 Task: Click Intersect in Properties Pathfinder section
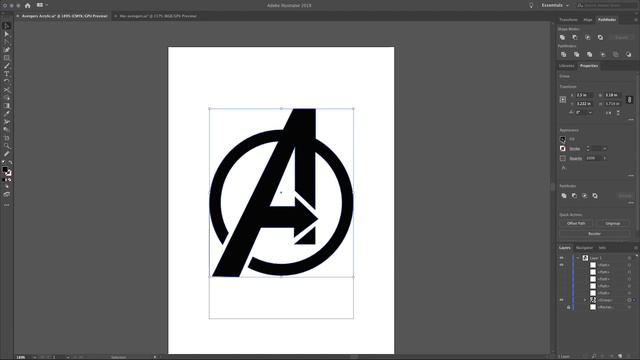click(584, 196)
